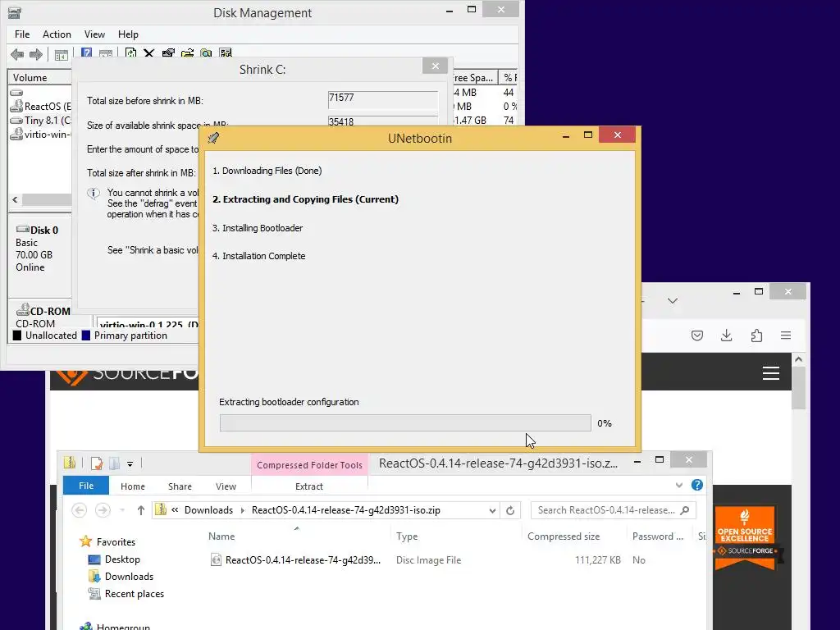Viewport: 840px width, 630px height.
Task: Select the Desktop favorite in Explorer sidebar
Action: pos(122,559)
